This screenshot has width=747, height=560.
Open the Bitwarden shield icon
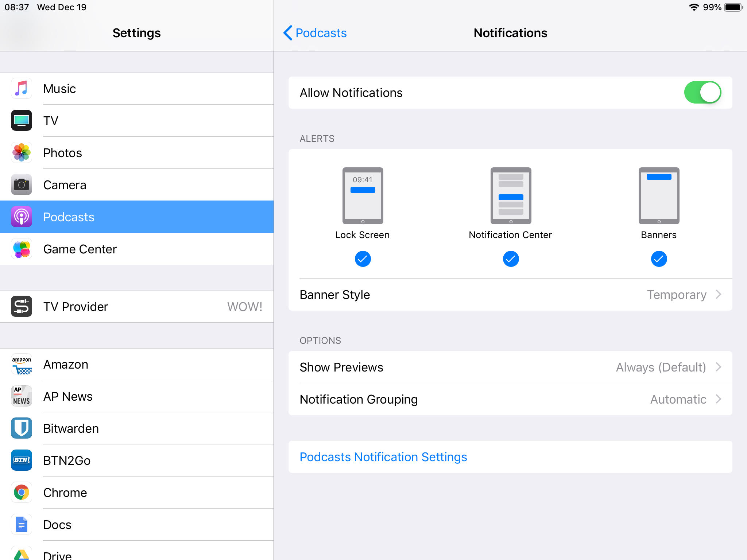point(22,428)
